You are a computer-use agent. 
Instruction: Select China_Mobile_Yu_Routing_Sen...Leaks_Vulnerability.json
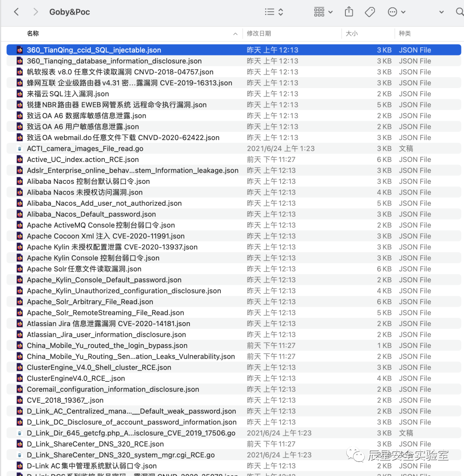click(234, 356)
